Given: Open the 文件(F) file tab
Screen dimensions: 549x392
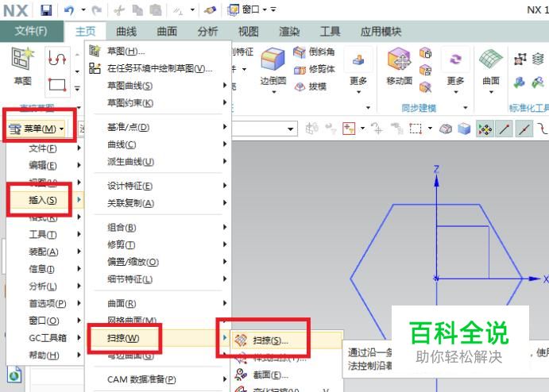Looking at the screenshot, I should 31,32.
